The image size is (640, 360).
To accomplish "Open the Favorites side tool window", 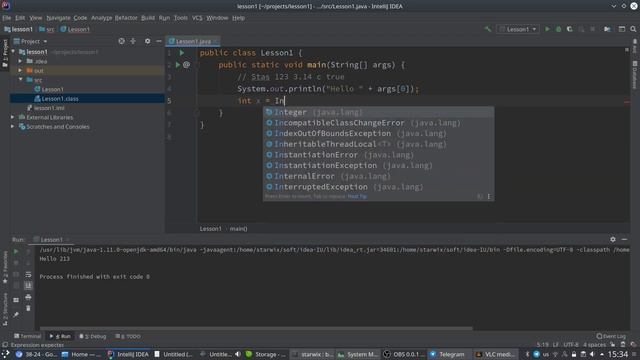I will pos(5,267).
